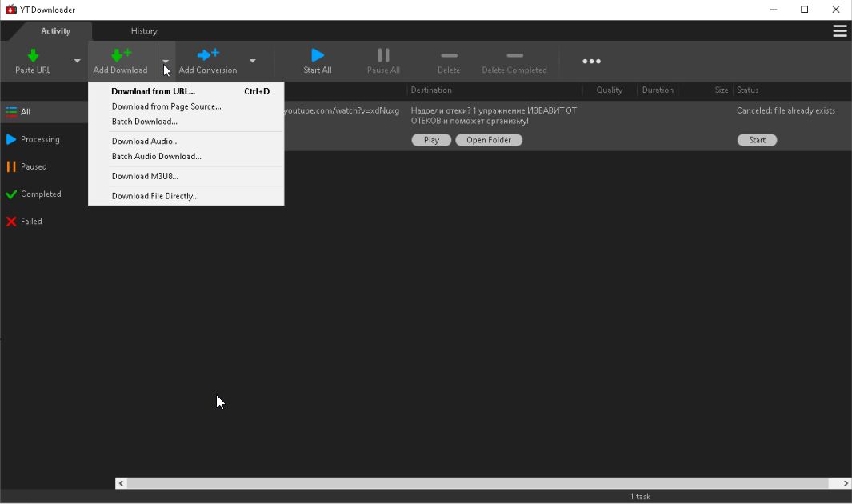Click the horizontal scrollbar right arrow
This screenshot has height=504, width=852.
tap(846, 483)
